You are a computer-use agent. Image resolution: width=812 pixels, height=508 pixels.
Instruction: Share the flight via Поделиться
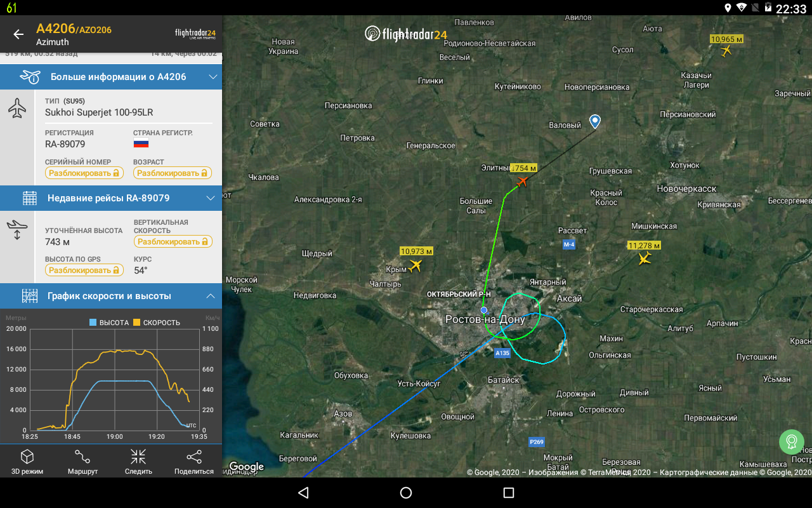pyautogui.click(x=194, y=462)
